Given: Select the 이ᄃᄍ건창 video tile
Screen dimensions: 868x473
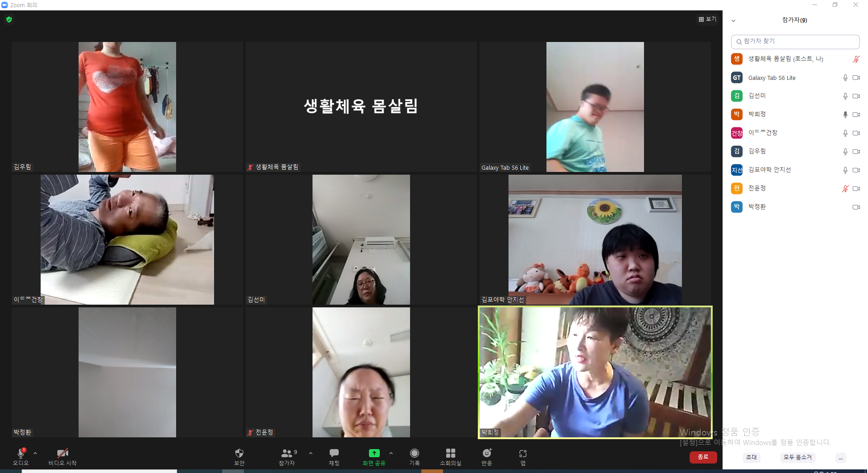Looking at the screenshot, I should click(127, 240).
